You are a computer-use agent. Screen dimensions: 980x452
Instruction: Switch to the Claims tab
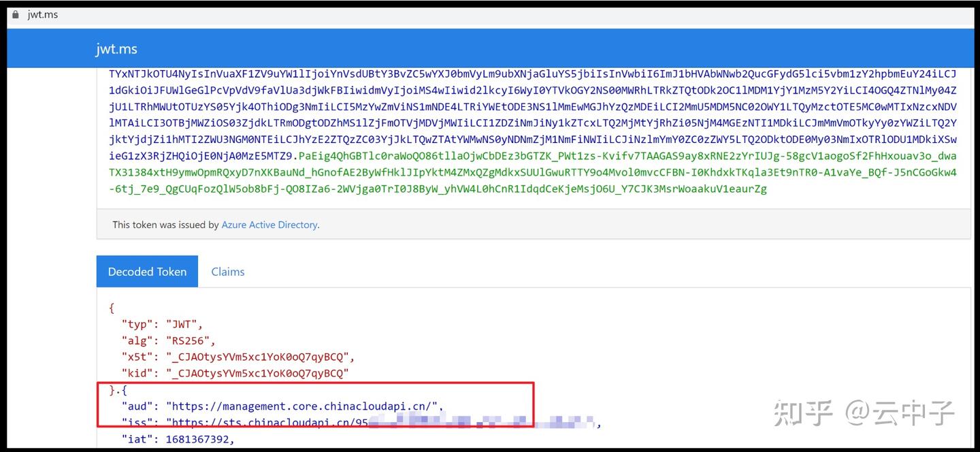(x=227, y=271)
